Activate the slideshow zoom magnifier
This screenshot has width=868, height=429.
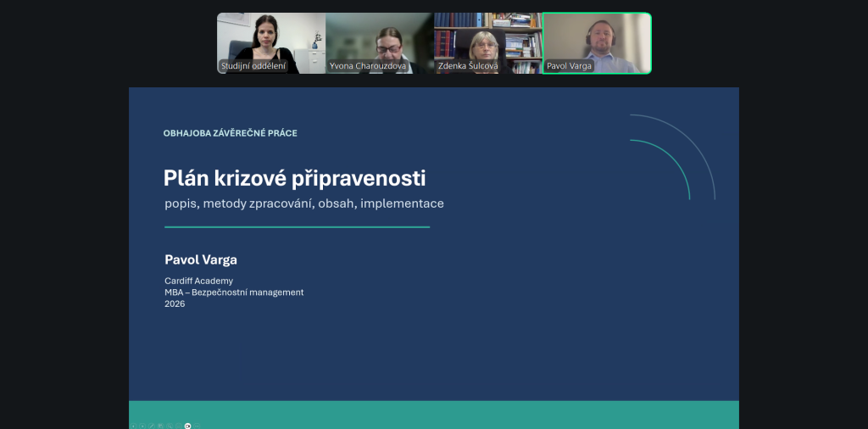point(170,426)
